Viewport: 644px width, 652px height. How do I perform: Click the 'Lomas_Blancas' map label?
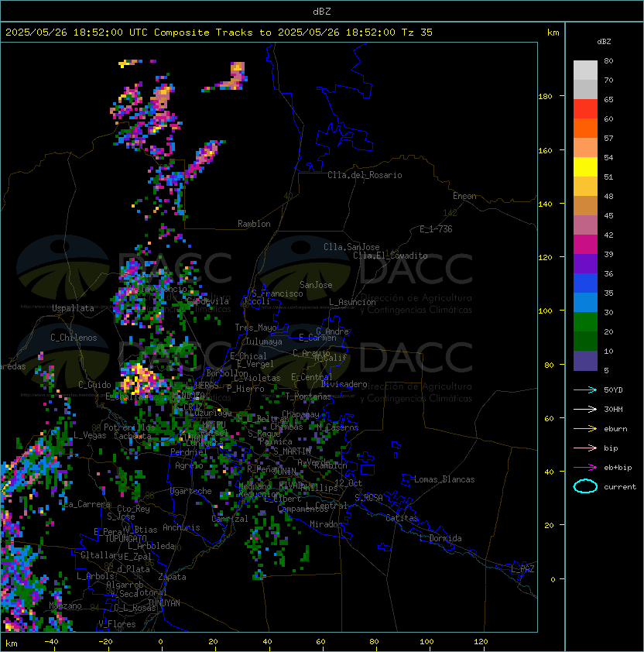[x=444, y=479]
